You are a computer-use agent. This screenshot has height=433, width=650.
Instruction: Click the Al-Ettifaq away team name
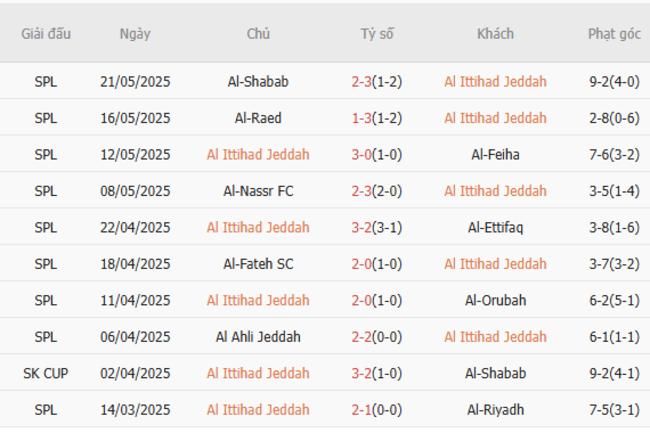pos(495,227)
